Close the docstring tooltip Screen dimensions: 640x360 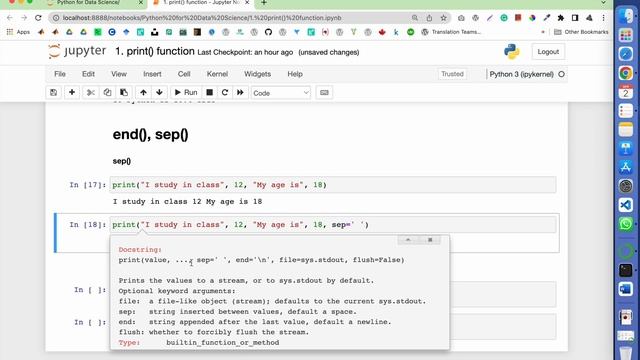point(430,240)
